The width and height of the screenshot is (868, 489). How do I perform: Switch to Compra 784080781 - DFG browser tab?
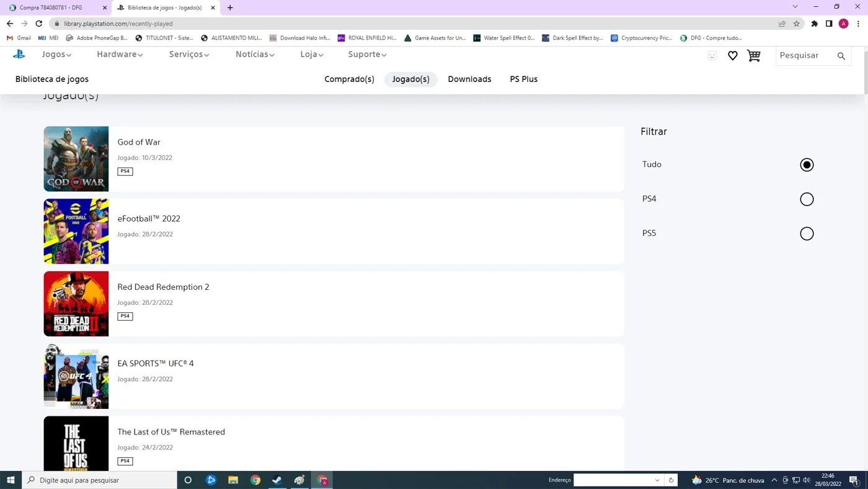pyautogui.click(x=56, y=7)
